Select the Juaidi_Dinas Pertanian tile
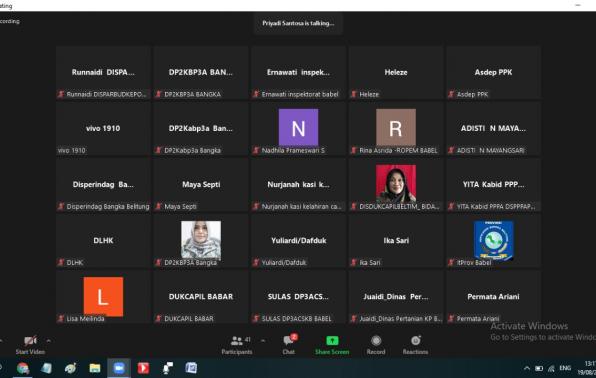The width and height of the screenshot is (596, 378). (396, 297)
